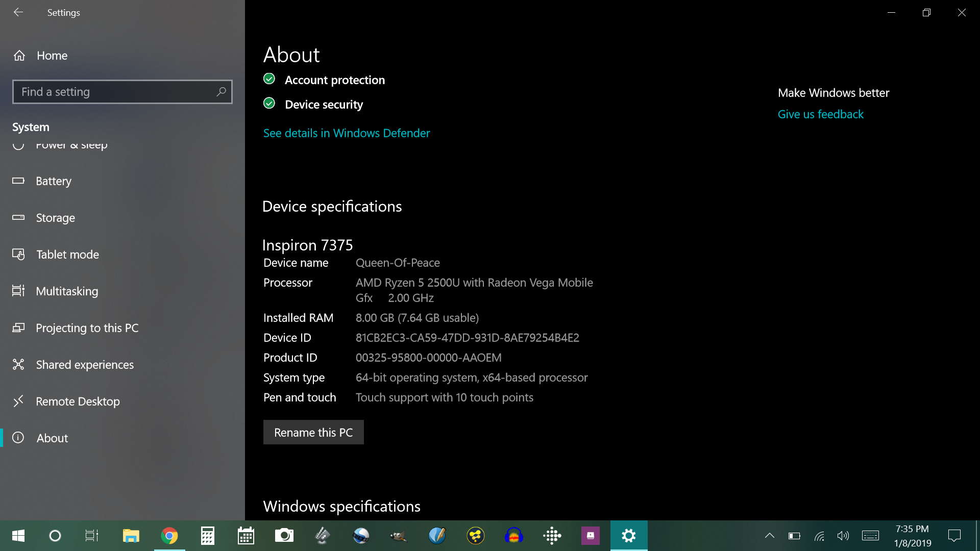This screenshot has width=980, height=551.
Task: Click the Installed RAM value 8.00 GB
Action: (417, 318)
